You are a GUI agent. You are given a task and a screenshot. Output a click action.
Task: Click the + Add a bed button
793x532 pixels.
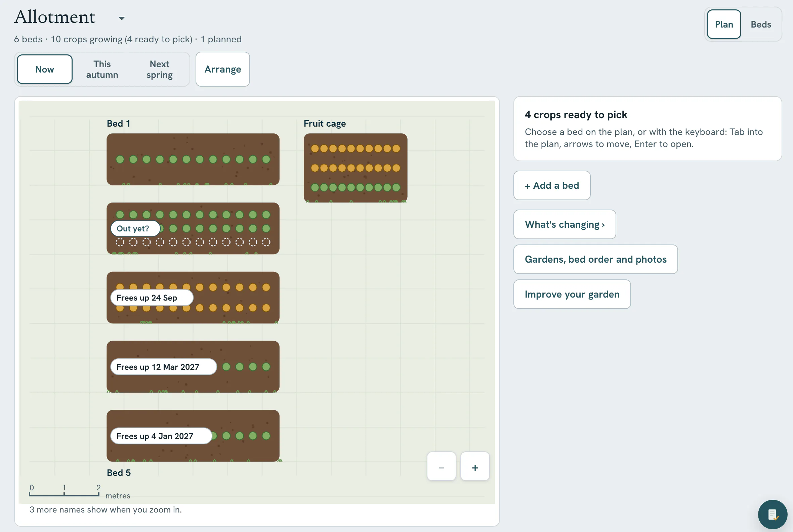tap(552, 185)
